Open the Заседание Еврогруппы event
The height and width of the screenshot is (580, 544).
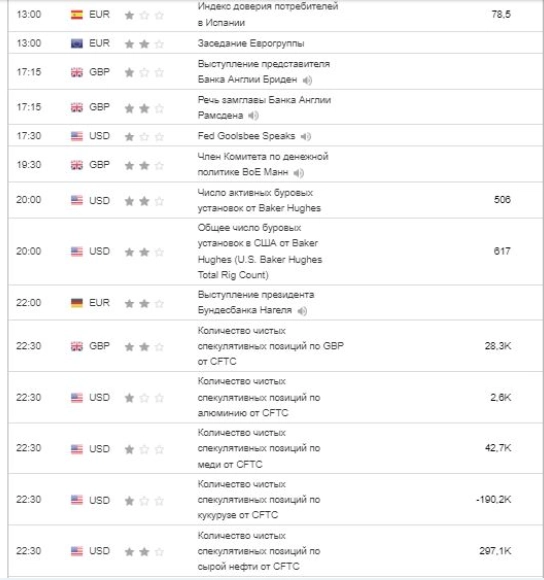click(251, 43)
